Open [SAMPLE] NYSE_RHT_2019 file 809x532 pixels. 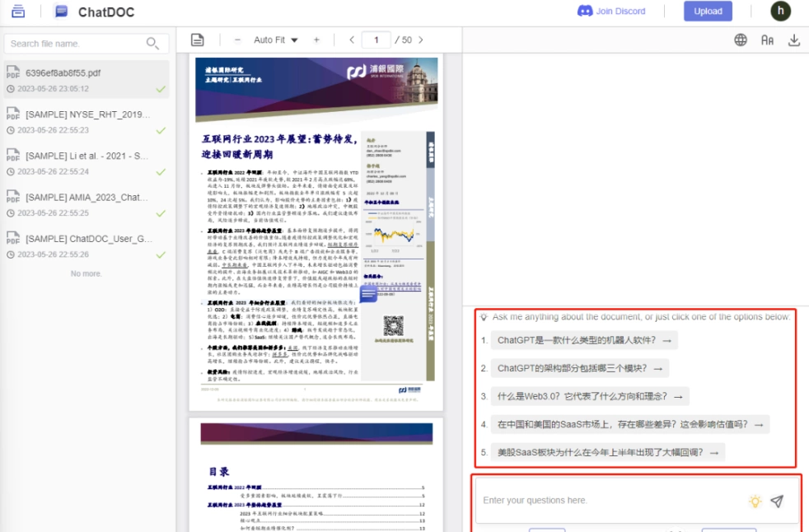coord(87,121)
